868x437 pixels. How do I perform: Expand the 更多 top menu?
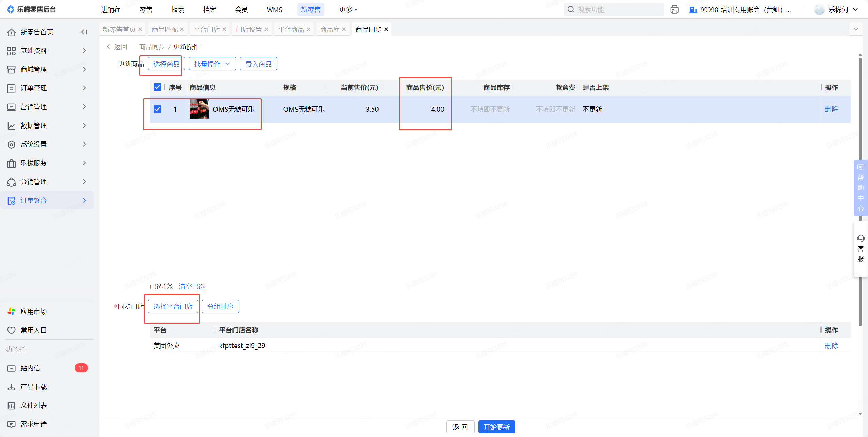[x=348, y=10]
